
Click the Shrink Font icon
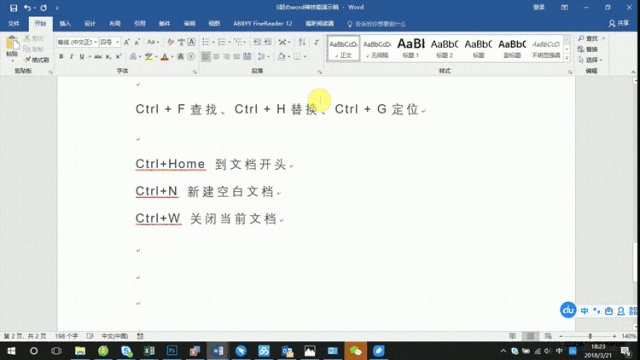click(137, 42)
